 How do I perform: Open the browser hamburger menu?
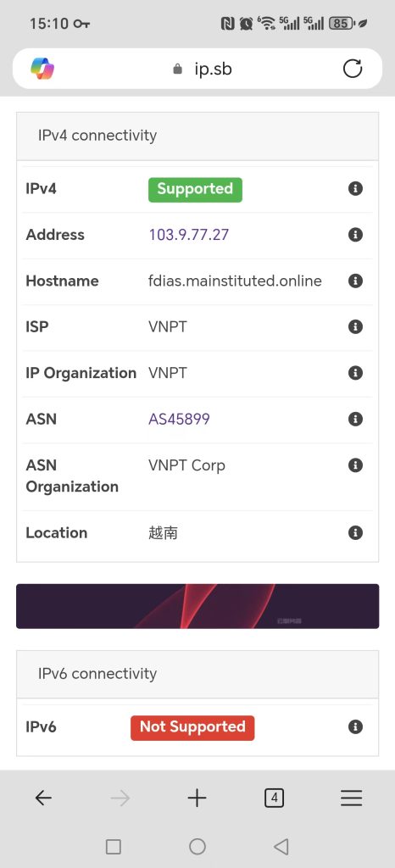[351, 798]
